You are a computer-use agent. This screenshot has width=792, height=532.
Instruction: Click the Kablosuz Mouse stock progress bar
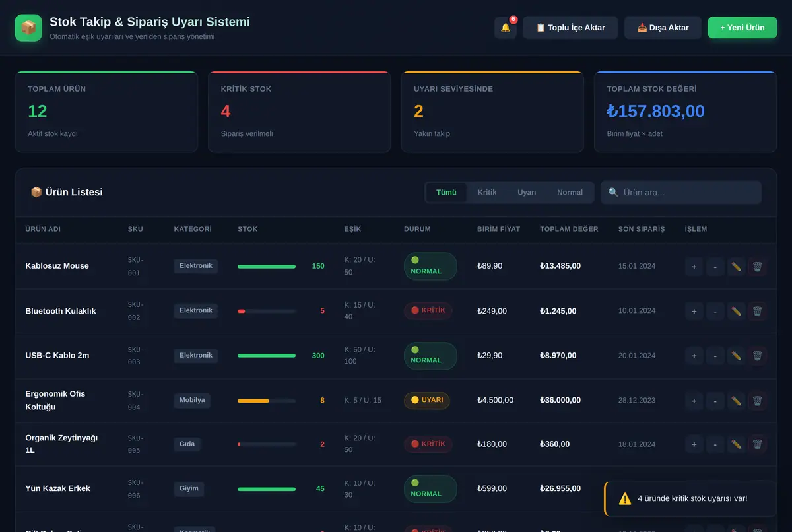coord(267,267)
